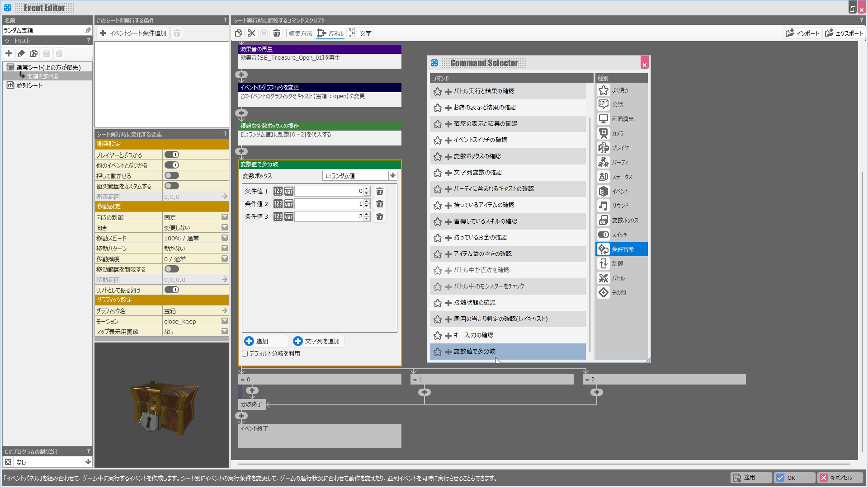Click the event name input field

(43, 30)
